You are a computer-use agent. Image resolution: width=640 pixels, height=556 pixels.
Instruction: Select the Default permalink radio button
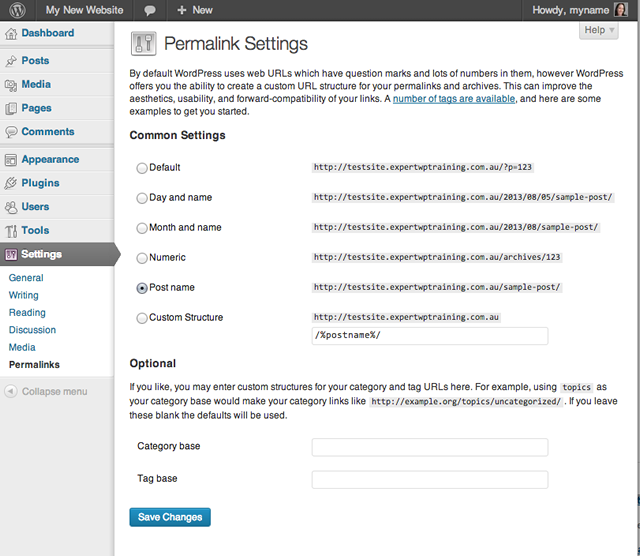(x=142, y=168)
